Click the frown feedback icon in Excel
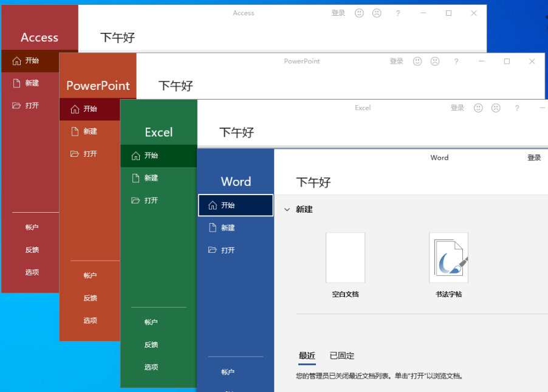548x392 pixels. [x=496, y=108]
